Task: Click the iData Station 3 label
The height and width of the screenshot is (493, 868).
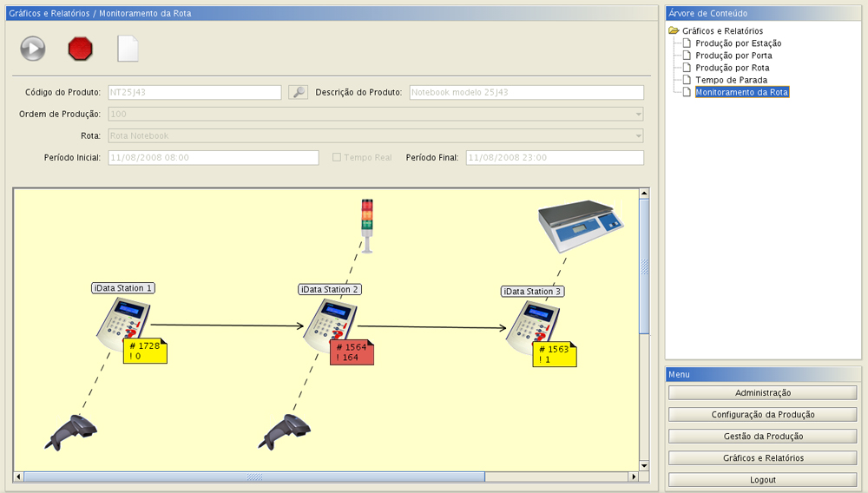Action: click(x=533, y=292)
